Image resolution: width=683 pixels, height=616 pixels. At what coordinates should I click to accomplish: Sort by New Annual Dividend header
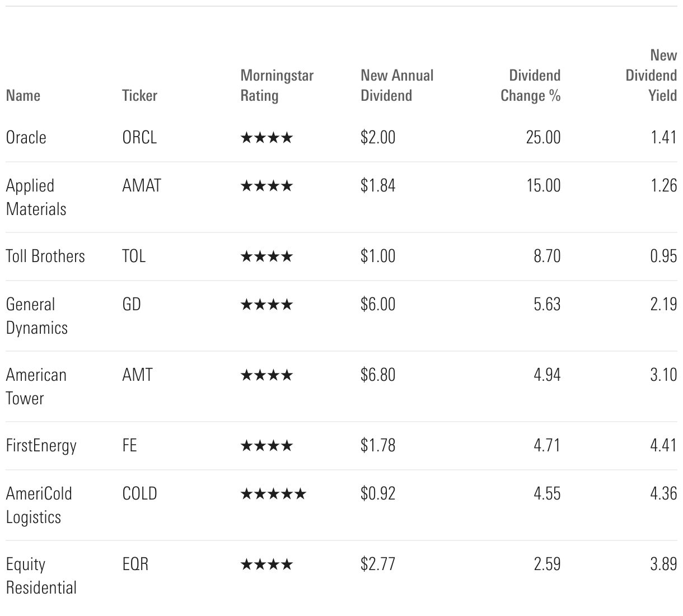tap(397, 85)
